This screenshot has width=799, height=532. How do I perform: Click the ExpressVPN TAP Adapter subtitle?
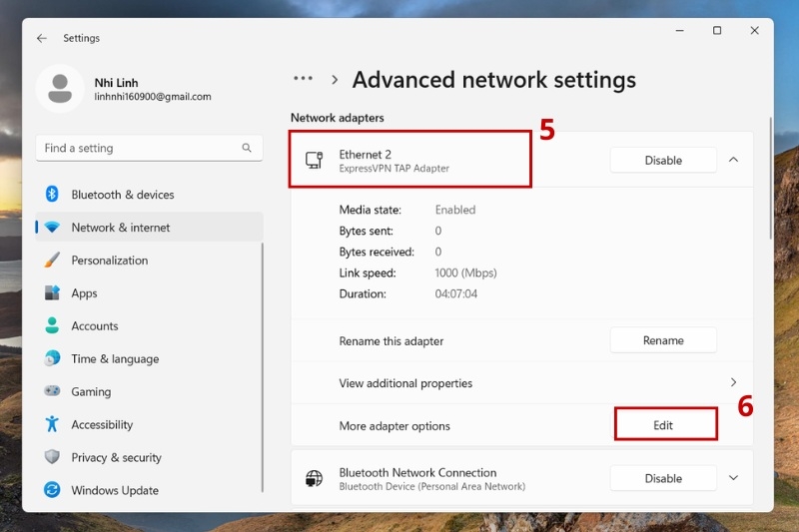(x=394, y=169)
